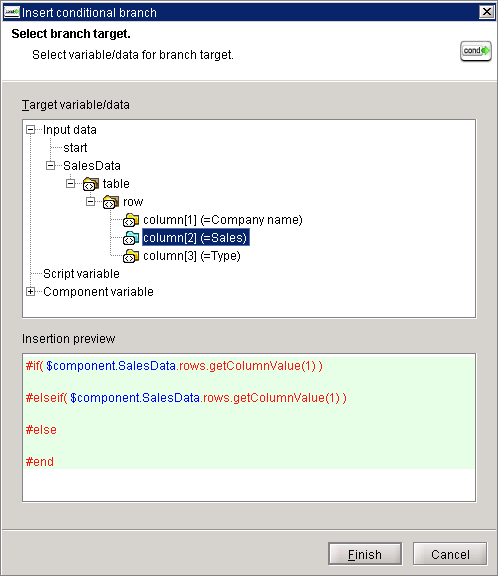Collapse the row node
498x576 pixels.
click(90, 201)
